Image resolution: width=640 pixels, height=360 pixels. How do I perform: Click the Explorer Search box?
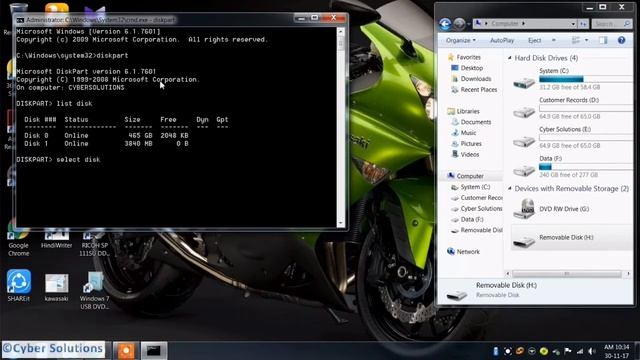click(x=611, y=24)
